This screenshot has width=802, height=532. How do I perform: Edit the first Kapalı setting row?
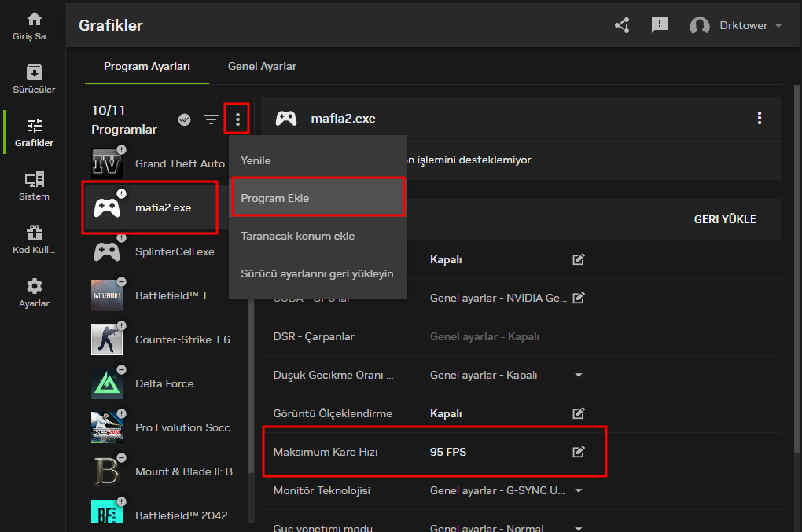click(579, 259)
